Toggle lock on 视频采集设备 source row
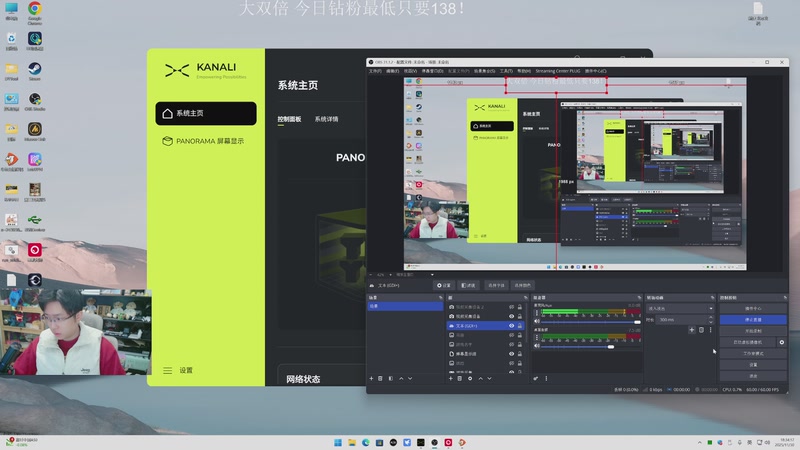Image resolution: width=800 pixels, height=450 pixels. [520, 316]
